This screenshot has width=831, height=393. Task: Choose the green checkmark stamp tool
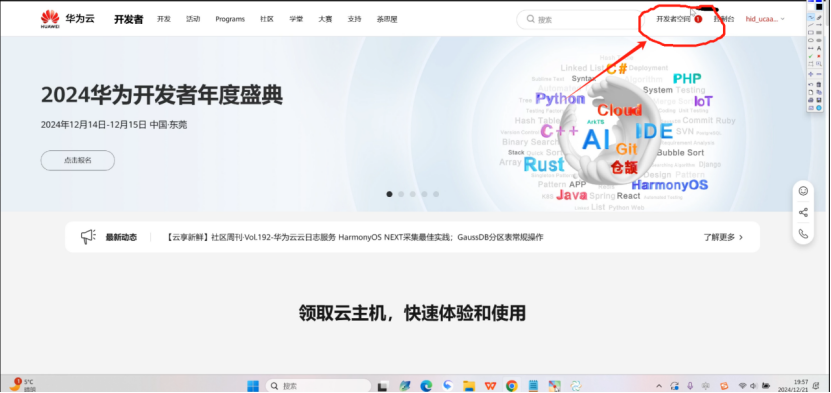point(811,56)
